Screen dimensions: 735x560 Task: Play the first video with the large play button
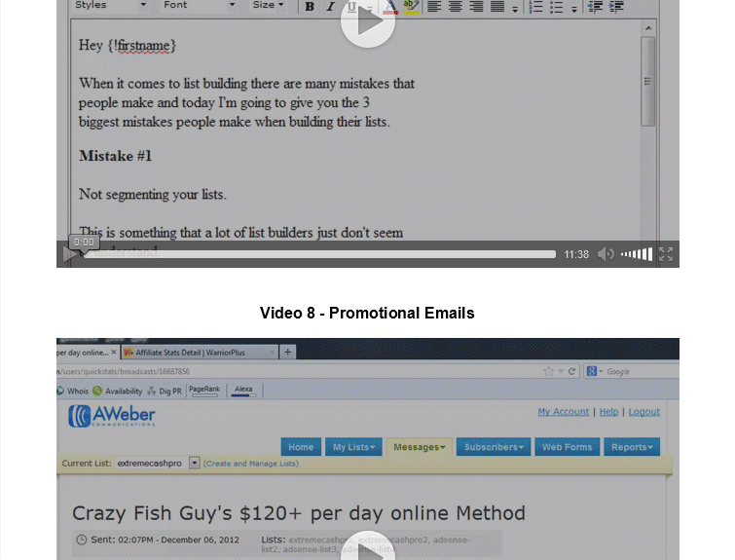368,22
